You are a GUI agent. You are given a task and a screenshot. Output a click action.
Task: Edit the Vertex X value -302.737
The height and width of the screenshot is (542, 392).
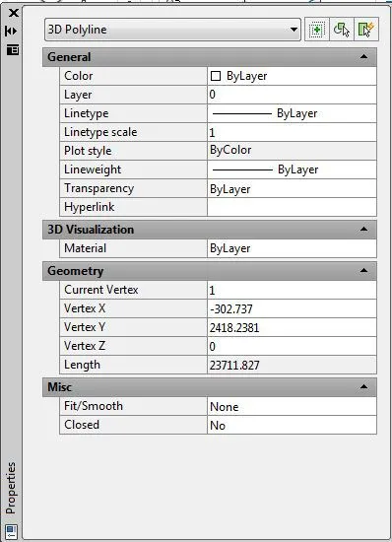292,308
